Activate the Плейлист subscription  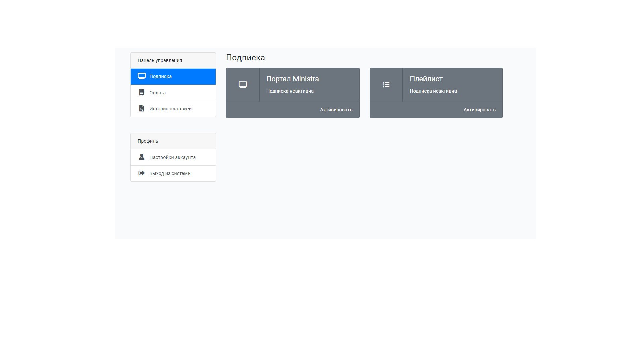click(x=479, y=110)
